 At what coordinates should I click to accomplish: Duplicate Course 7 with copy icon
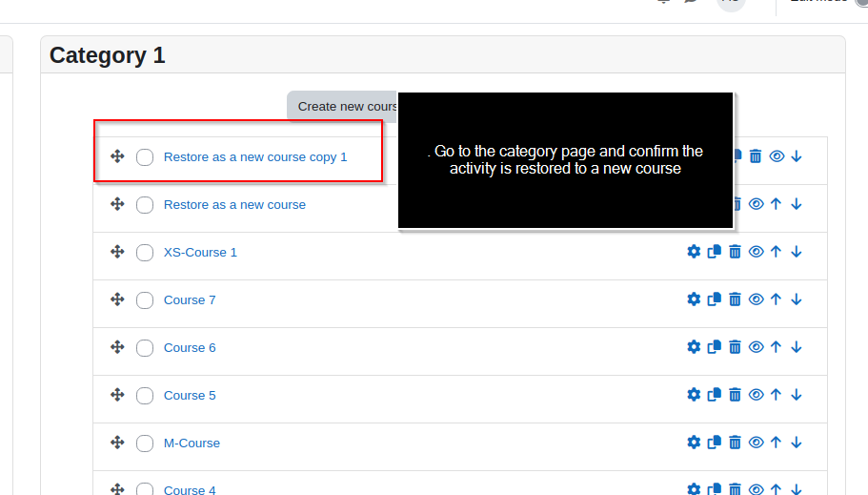coord(714,299)
